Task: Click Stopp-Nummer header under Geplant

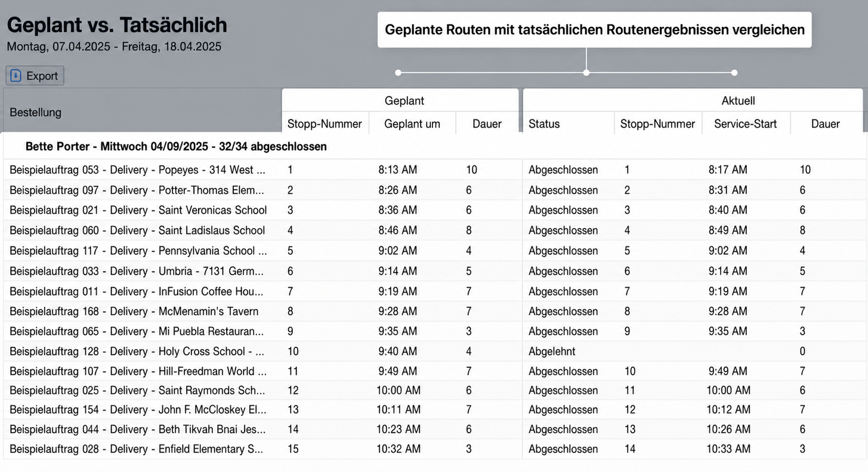Action: tap(325, 124)
